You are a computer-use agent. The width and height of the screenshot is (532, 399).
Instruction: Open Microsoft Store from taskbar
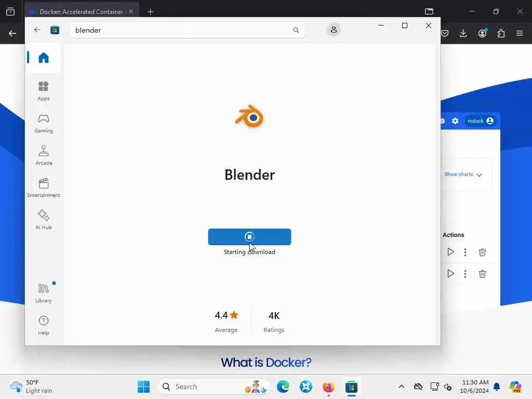point(352,387)
